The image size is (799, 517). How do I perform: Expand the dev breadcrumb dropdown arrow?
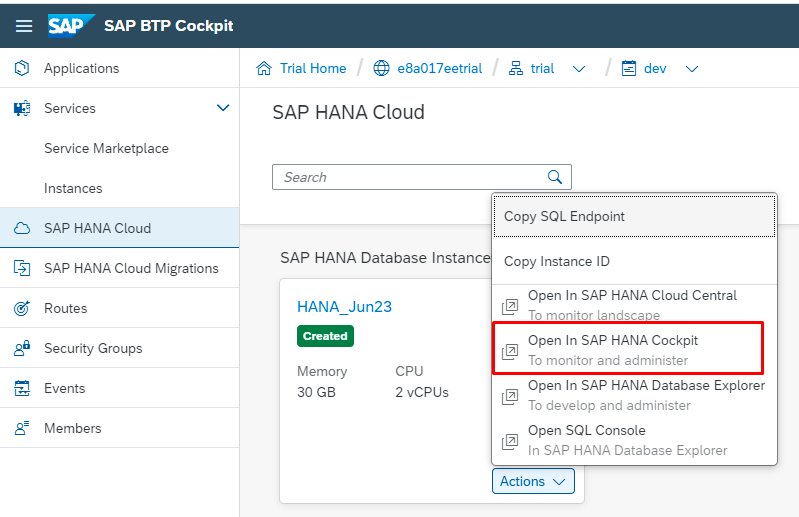pos(691,69)
